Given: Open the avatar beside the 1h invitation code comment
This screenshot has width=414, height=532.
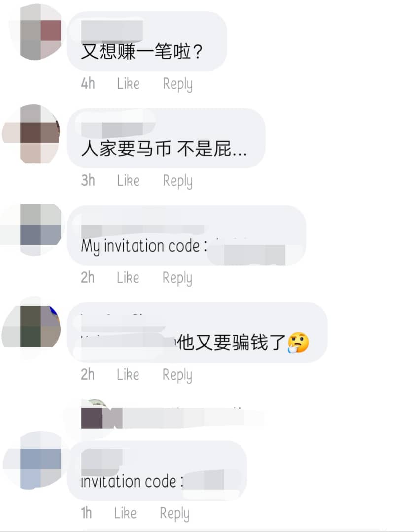Looking at the screenshot, I should coord(33,461).
